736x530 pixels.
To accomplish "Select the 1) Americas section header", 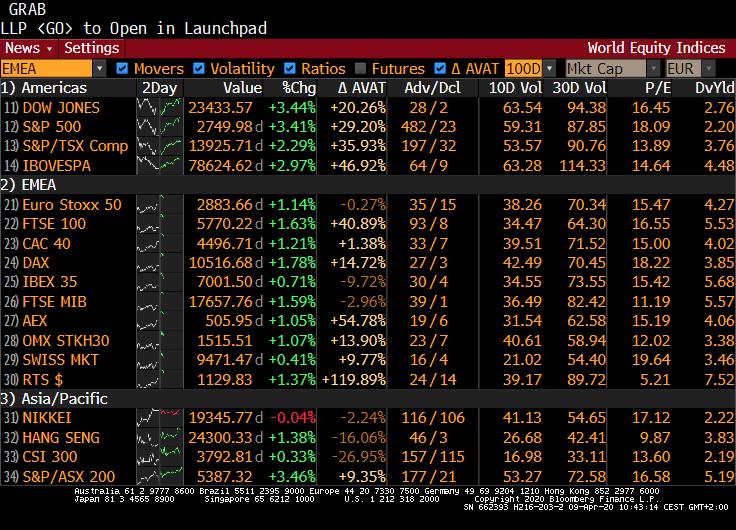I will [44, 88].
